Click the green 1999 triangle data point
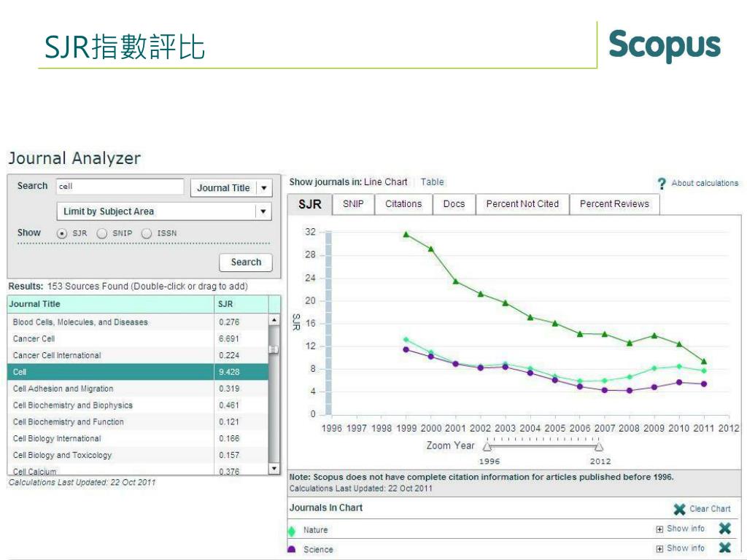 [406, 234]
